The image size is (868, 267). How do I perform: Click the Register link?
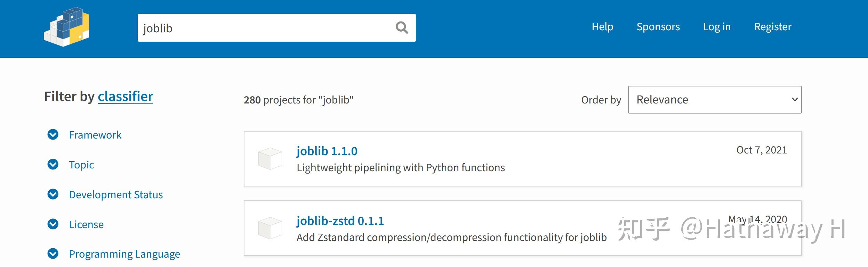pyautogui.click(x=772, y=27)
